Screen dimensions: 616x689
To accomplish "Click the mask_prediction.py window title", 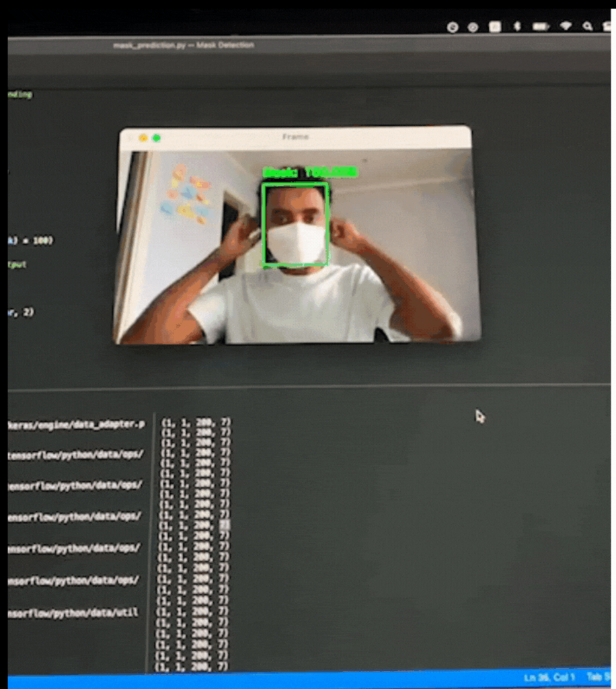I will pos(183,45).
